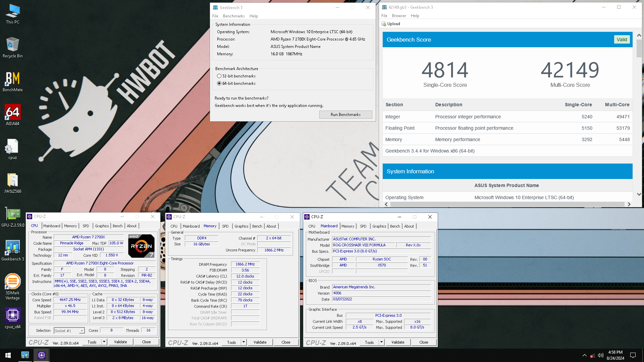Click the taskbar clock showing 4:58 PM
The width and height of the screenshot is (644, 362).
(615, 355)
